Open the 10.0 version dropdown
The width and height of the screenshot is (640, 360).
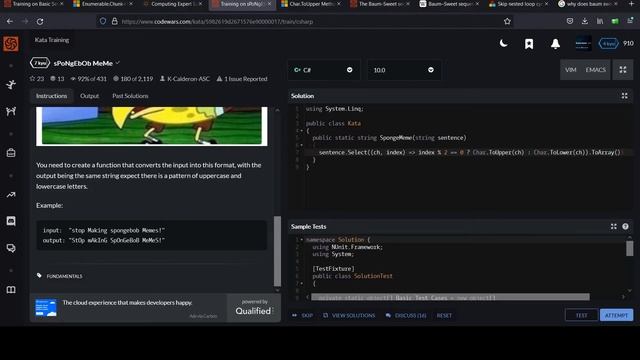[404, 70]
